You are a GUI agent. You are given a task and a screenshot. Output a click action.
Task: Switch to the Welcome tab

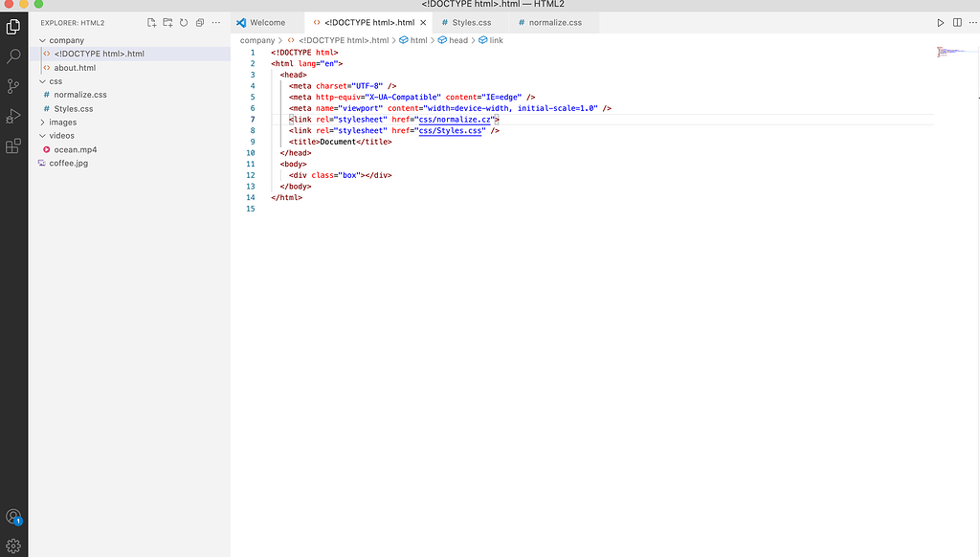(269, 21)
